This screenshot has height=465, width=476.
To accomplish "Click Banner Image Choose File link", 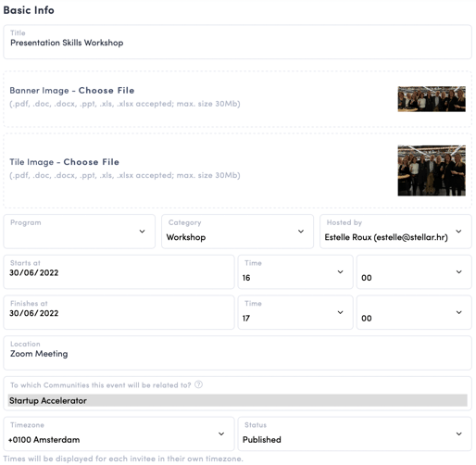I will tap(106, 91).
